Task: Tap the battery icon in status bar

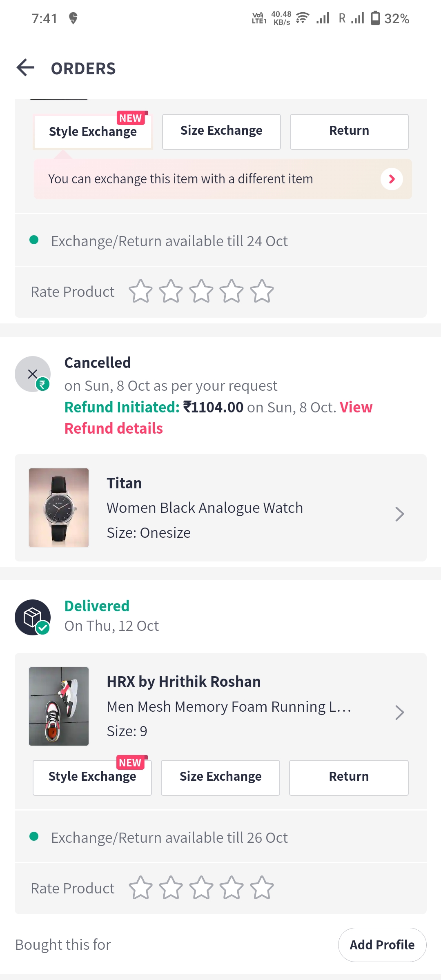Action: coord(375,18)
